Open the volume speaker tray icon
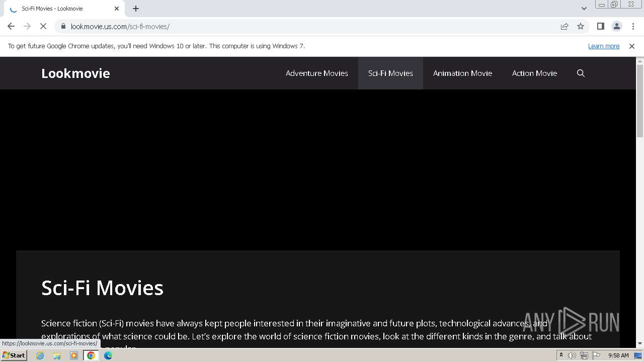The width and height of the screenshot is (644, 362). (572, 355)
